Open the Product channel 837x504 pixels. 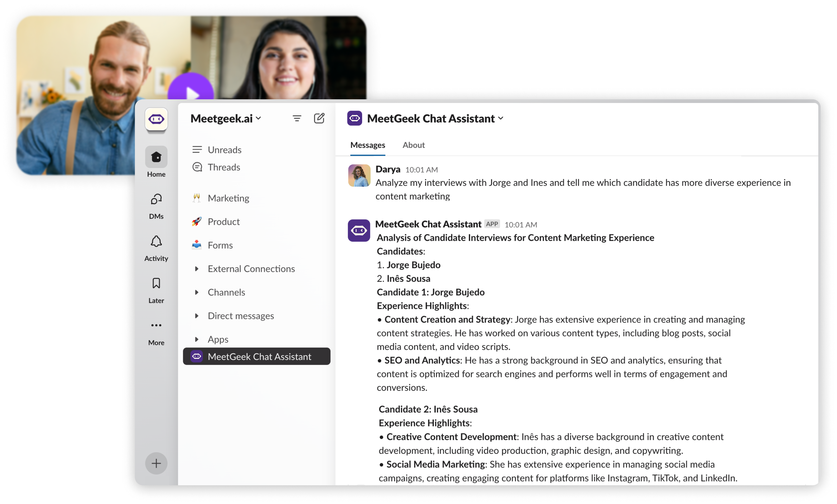click(x=224, y=221)
